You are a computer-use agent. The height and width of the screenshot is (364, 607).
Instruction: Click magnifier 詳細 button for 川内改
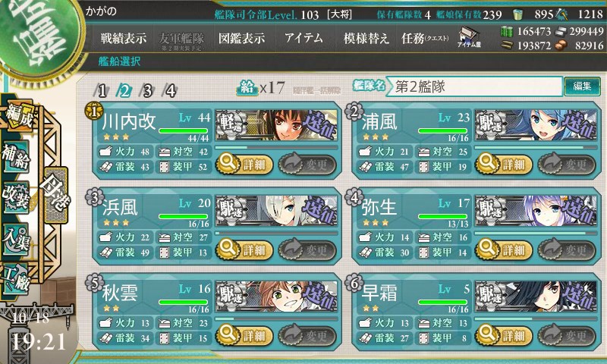[244, 164]
